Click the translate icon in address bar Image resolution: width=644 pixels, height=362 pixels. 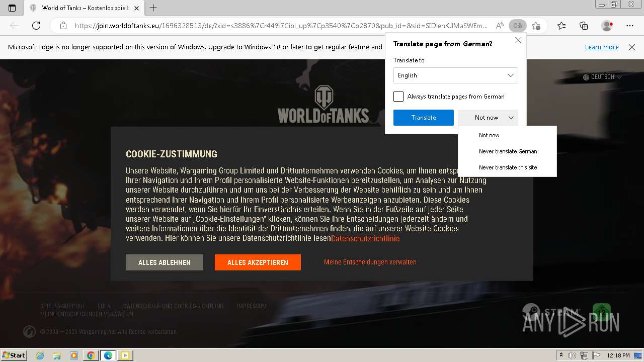click(518, 26)
